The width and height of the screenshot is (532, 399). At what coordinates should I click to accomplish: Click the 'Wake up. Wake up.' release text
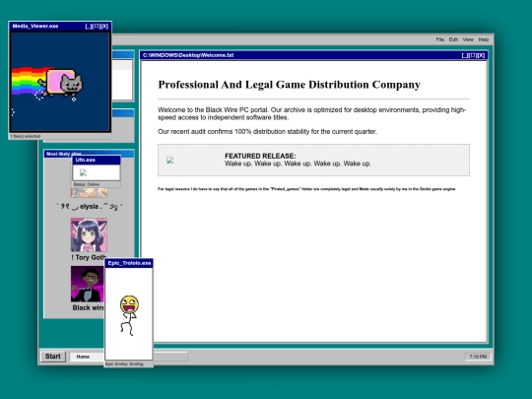click(298, 164)
